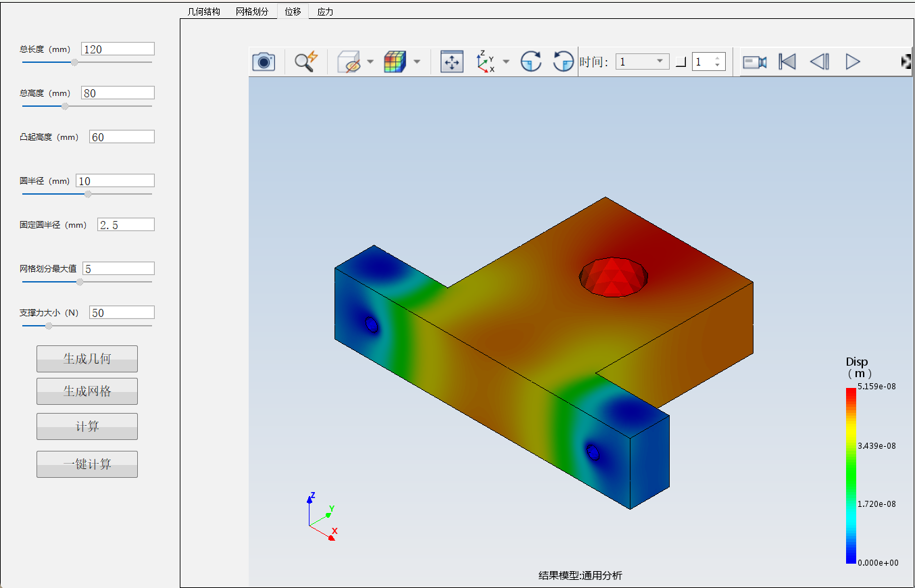Open the section clipping dropdown arrow
915x588 pixels.
tap(370, 62)
